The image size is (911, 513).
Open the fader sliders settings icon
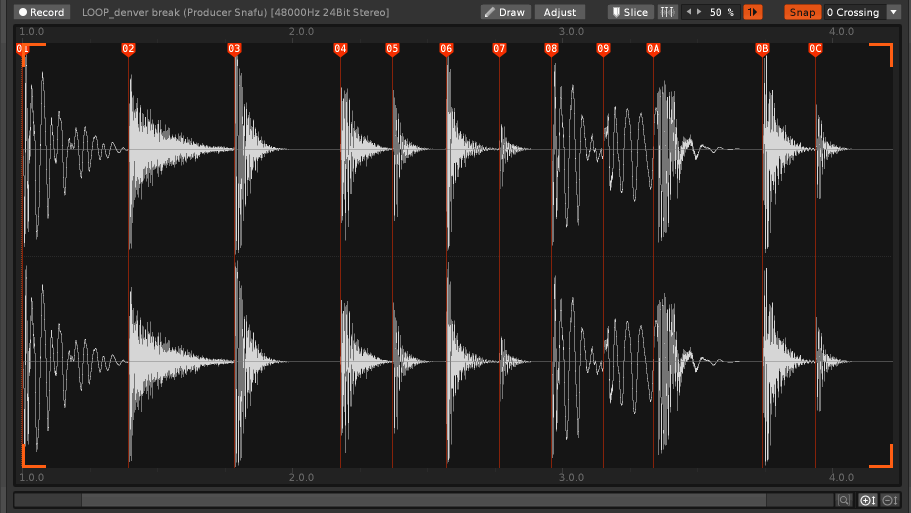pos(668,12)
